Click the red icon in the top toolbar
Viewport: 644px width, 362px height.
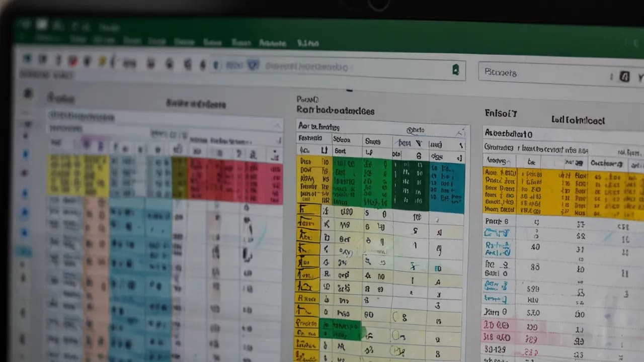pos(73,61)
